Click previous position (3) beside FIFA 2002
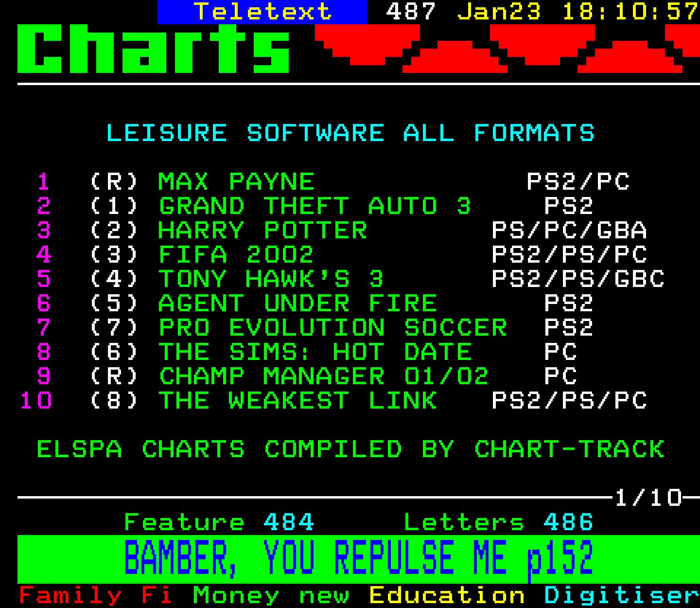The height and width of the screenshot is (608, 700). [x=114, y=255]
